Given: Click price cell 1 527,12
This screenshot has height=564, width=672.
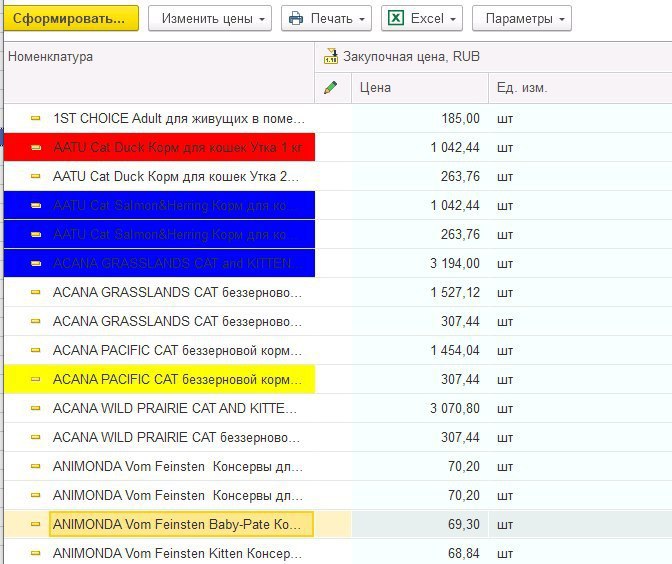Looking at the screenshot, I should [420, 292].
